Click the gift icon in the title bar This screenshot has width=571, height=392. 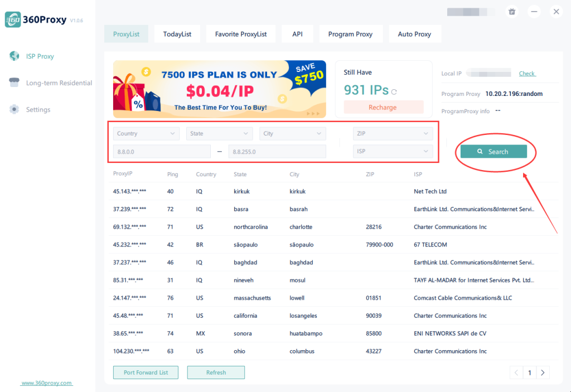pyautogui.click(x=512, y=12)
